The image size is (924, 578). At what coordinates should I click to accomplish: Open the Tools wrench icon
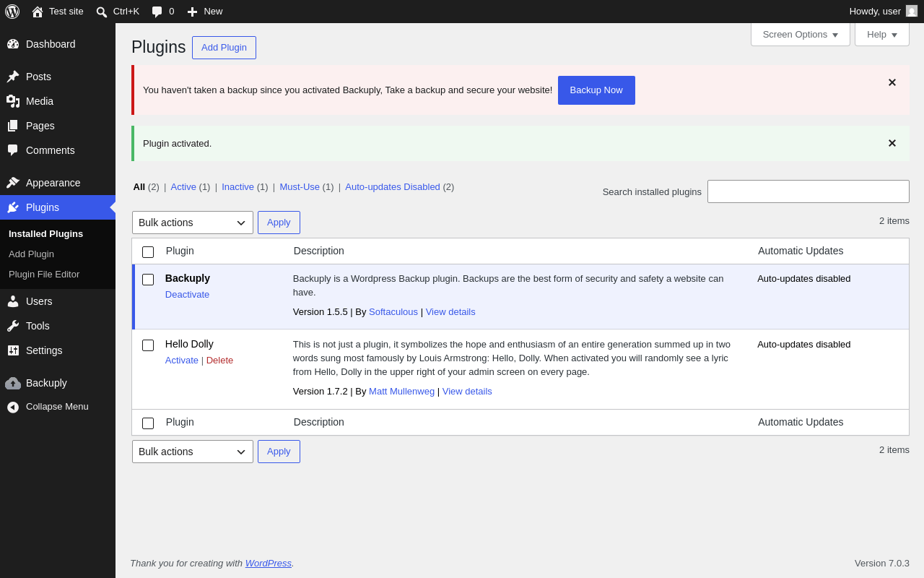[13, 326]
